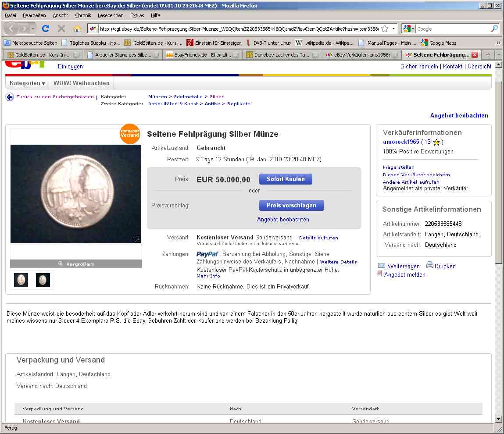Click the bookmark star in URL bar
The image size is (504, 434).
pos(385,29)
